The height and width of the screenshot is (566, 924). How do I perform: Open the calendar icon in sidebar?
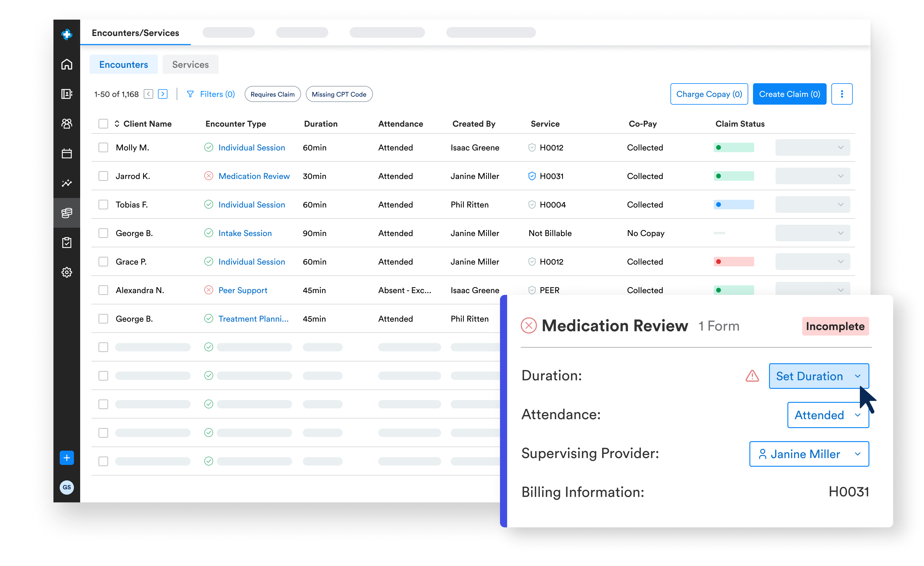point(67,153)
